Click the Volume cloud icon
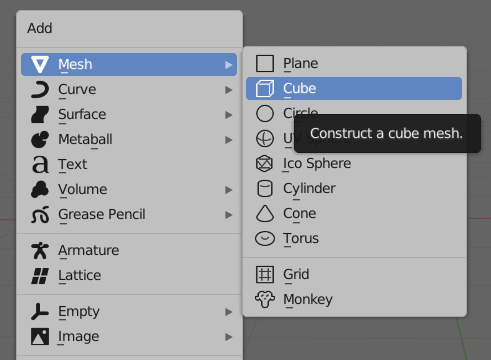Viewport: 491px width, 360px height. pos(40,189)
